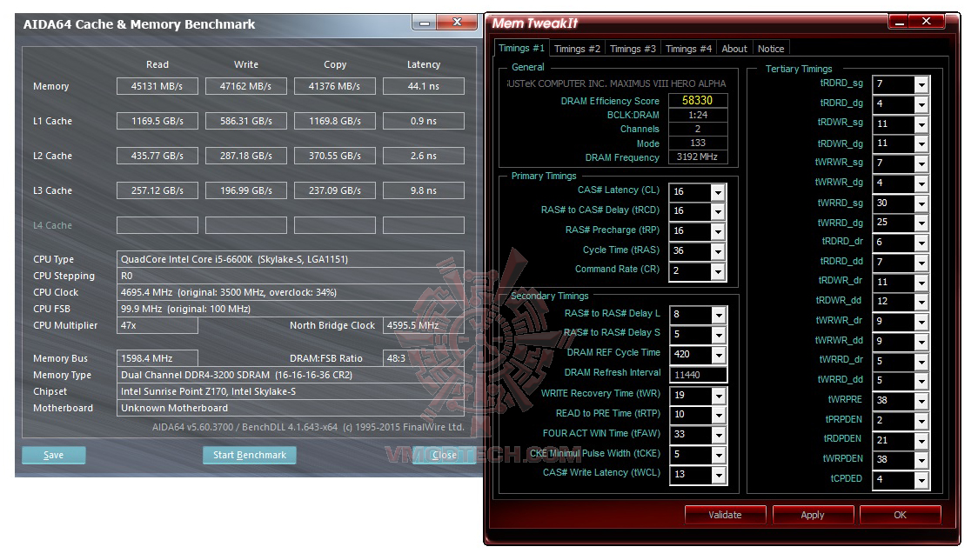
Task: Click the L1 Cache Write 586.31 GB/s field
Action: (x=245, y=121)
